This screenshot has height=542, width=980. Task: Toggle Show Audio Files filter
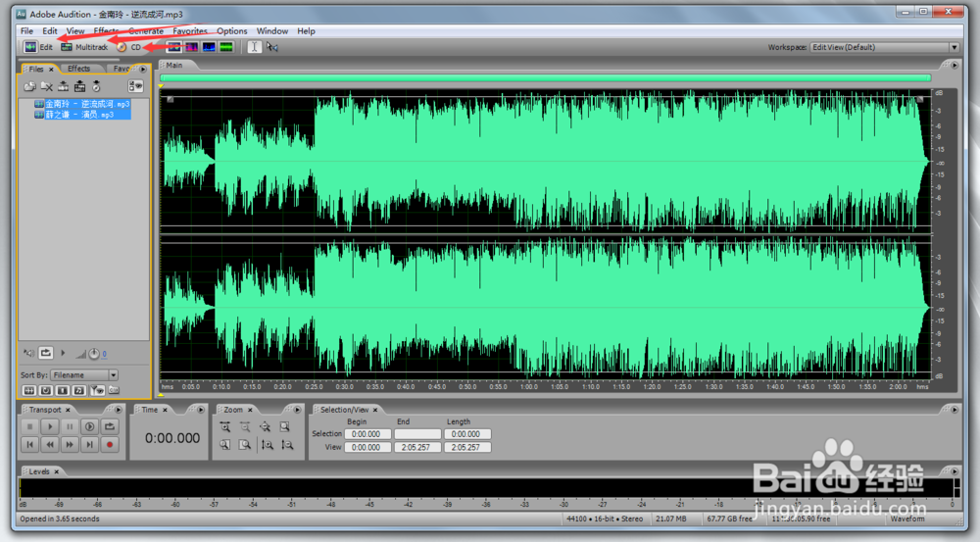click(28, 390)
